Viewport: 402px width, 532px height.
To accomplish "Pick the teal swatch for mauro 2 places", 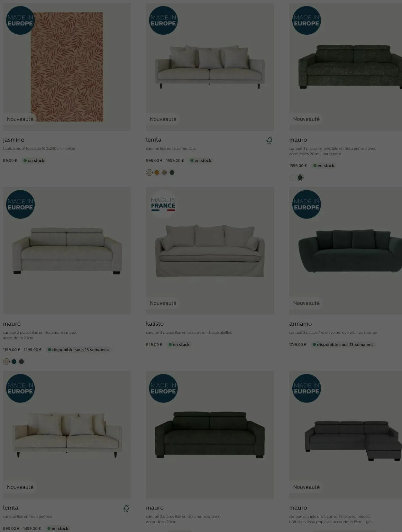I will (14, 362).
